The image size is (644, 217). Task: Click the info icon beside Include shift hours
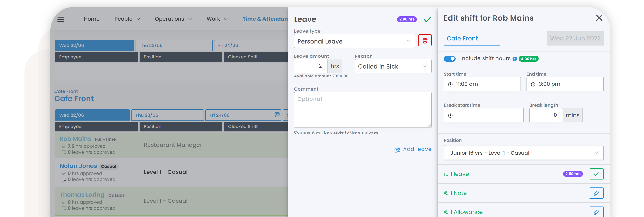514,59
